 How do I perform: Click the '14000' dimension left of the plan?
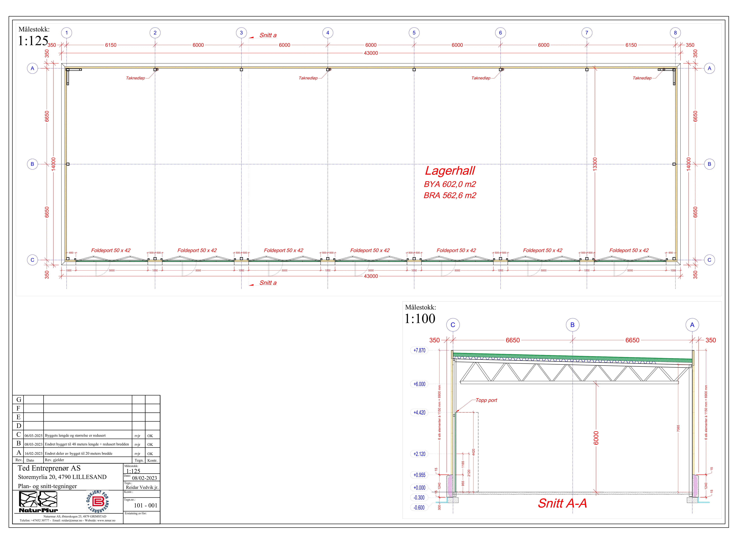coord(53,164)
